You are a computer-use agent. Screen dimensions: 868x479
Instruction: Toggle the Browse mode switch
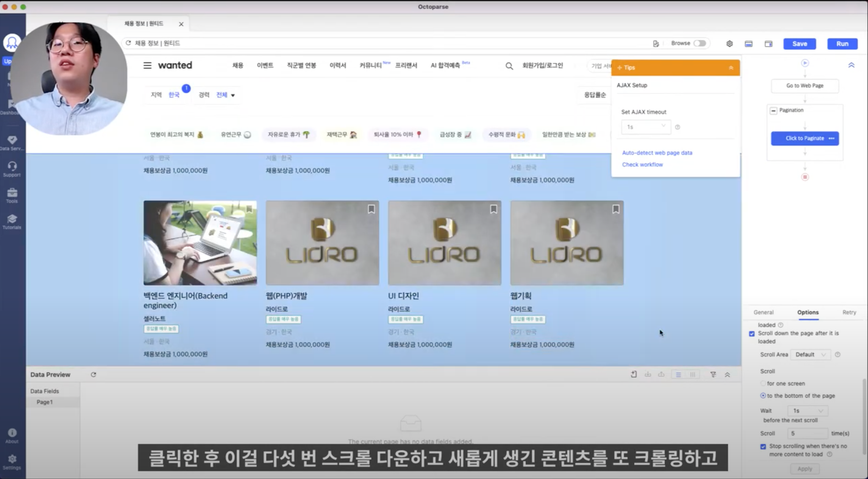click(700, 43)
